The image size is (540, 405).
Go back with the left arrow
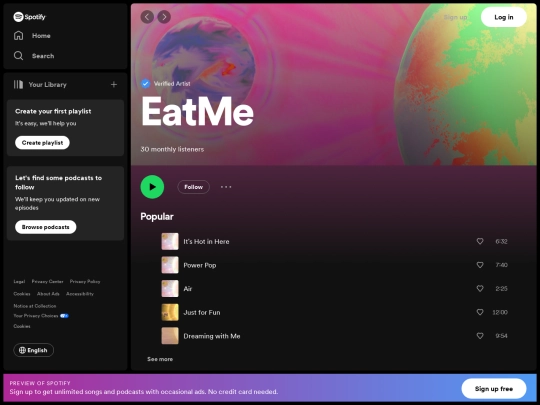pyautogui.click(x=147, y=17)
